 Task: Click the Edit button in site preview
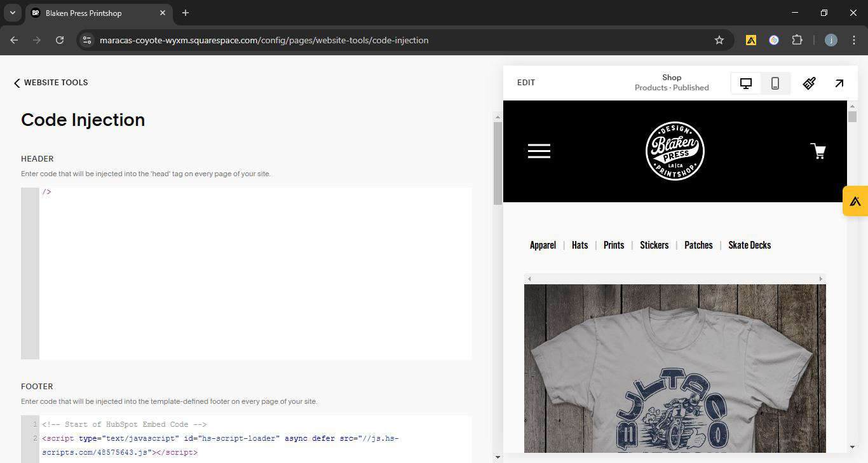pyautogui.click(x=526, y=83)
